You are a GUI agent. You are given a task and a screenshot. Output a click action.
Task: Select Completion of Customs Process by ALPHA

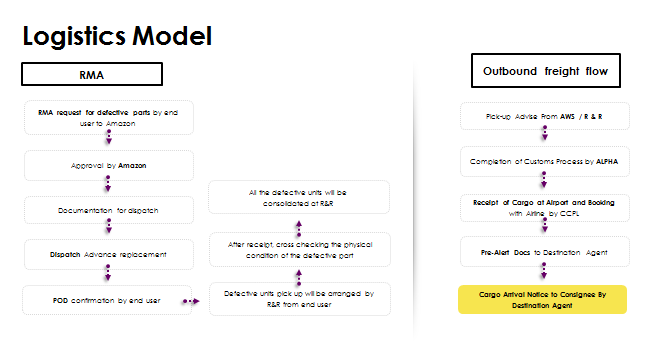point(545,161)
